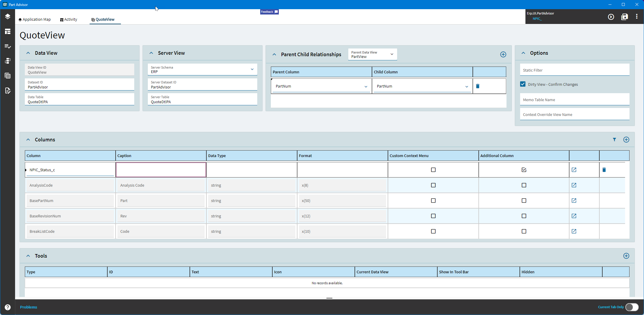Viewport: 644px width, 315px height.
Task: Delete the NPIC_Status_c column row
Action: [604, 170]
